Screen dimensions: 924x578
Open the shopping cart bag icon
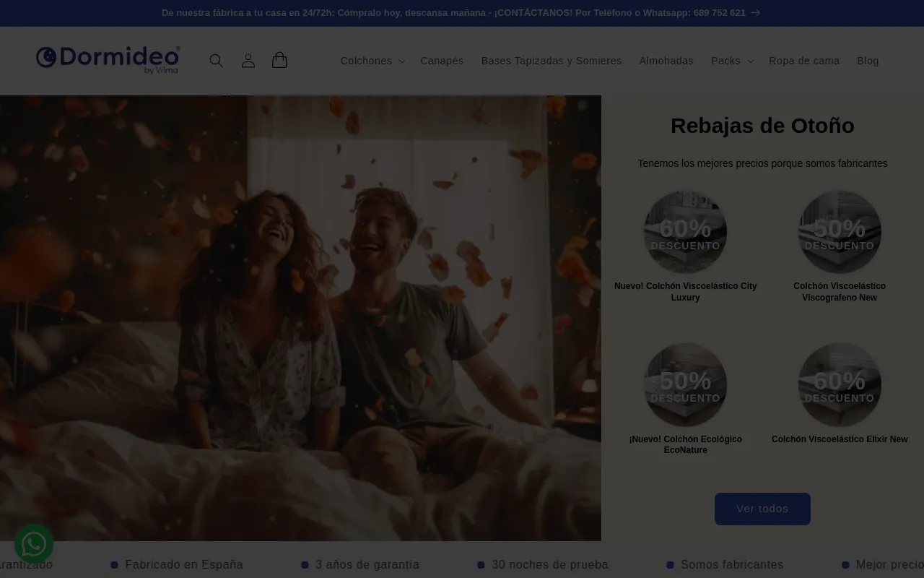[279, 61]
